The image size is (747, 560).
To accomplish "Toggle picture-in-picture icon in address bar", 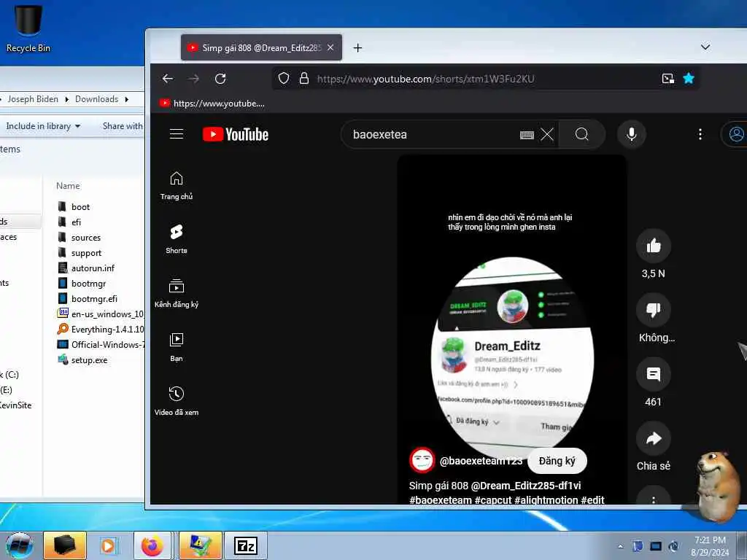I will (668, 79).
